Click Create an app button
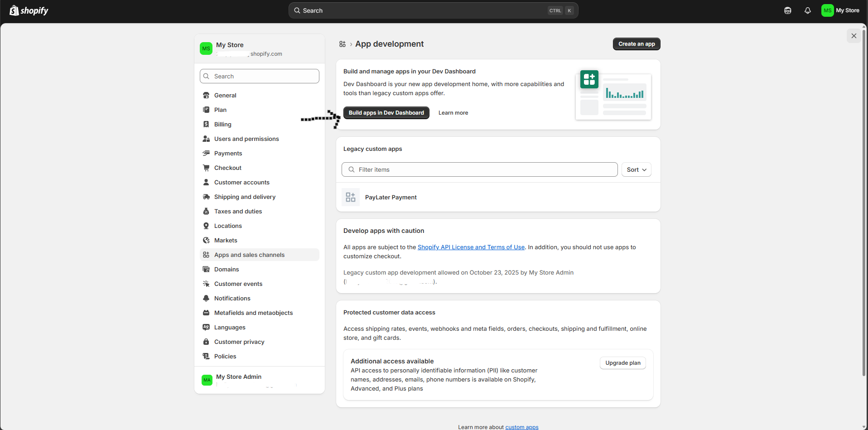The image size is (868, 430). [637, 44]
